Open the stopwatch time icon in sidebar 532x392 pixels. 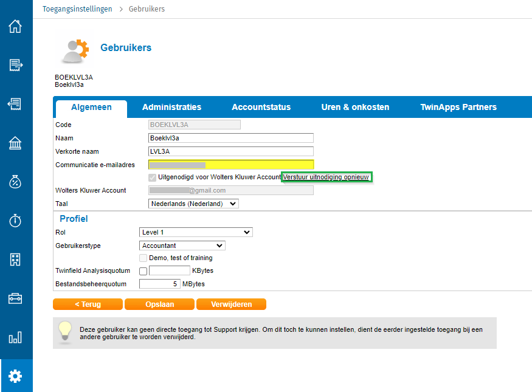coord(15,221)
